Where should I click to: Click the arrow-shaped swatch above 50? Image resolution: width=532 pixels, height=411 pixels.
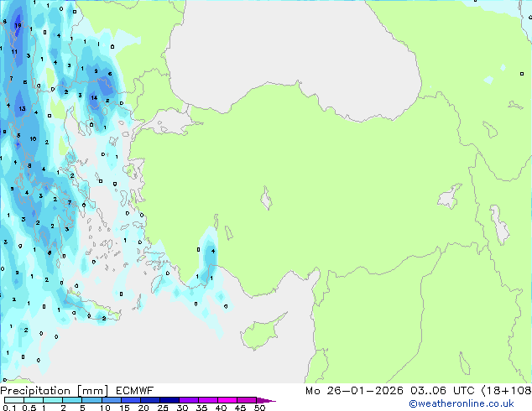[x=266, y=400]
